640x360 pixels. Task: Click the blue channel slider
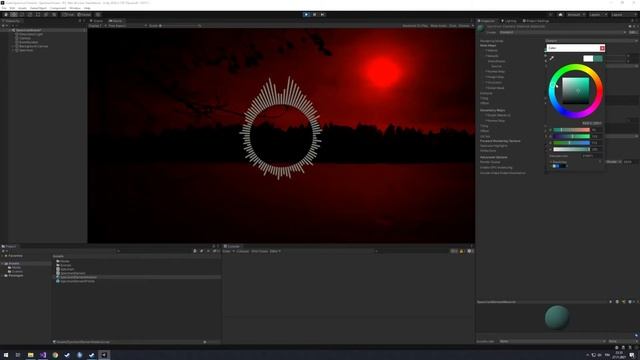coord(571,143)
